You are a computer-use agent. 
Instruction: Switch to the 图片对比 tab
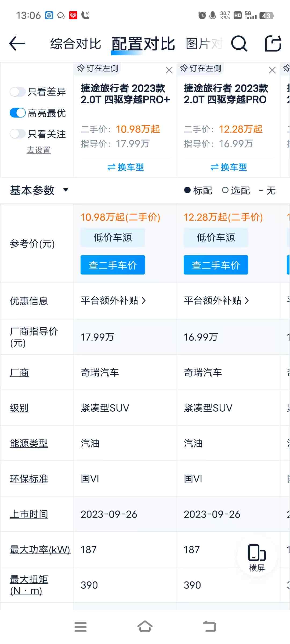[x=204, y=44]
